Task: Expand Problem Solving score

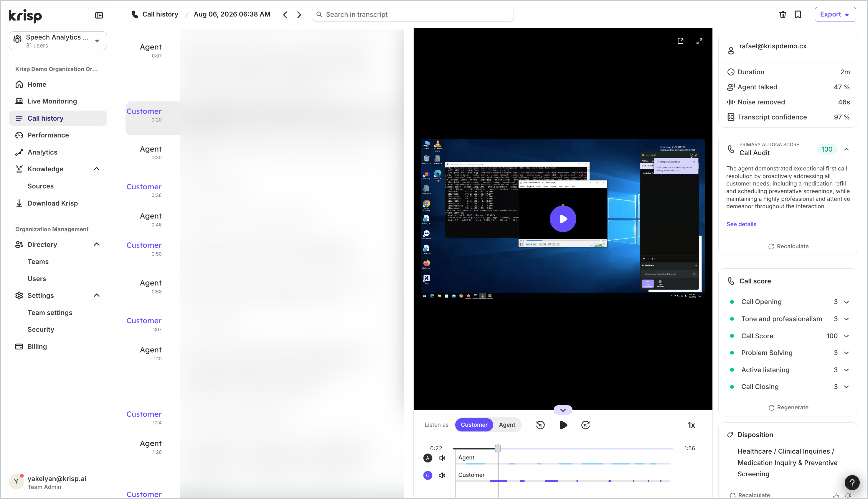Action: [846, 353]
